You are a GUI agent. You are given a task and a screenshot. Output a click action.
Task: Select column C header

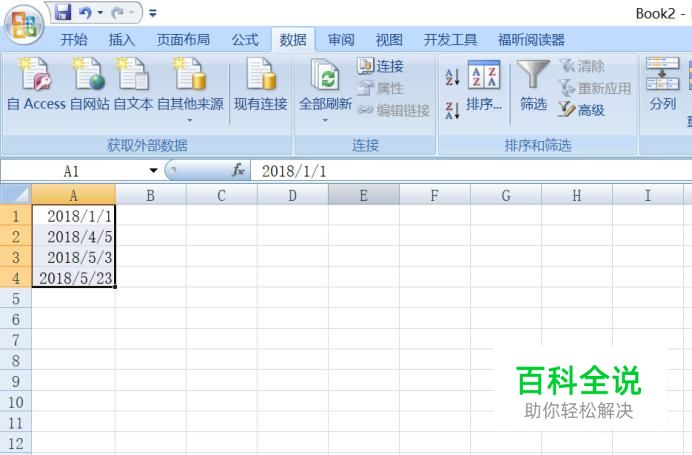[222, 195]
